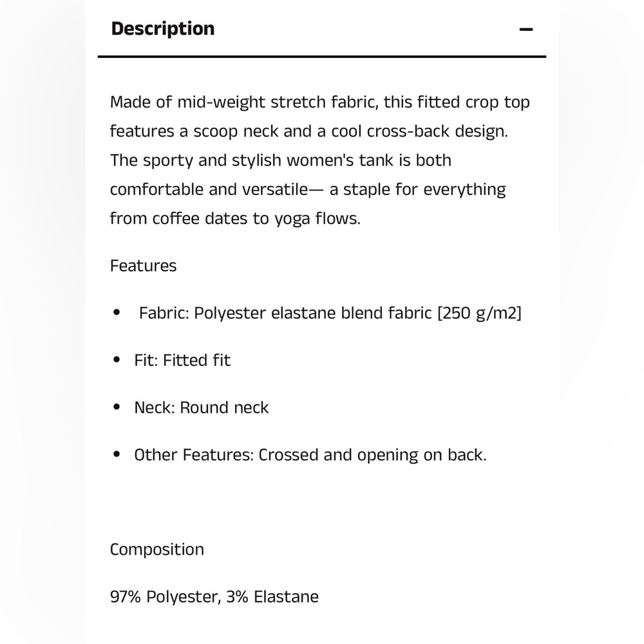Click 'comfortable and versatile' phrase
Viewport: 644px width, 644px height.
pyautogui.click(x=209, y=190)
